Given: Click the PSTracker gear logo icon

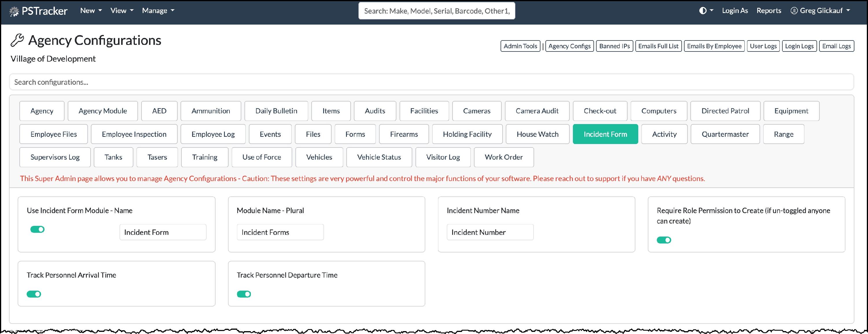Looking at the screenshot, I should 14,12.
